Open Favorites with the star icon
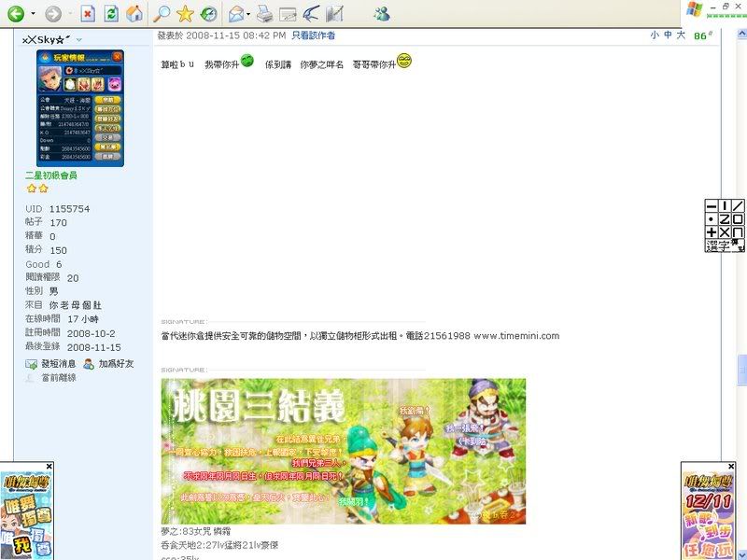 (185, 14)
